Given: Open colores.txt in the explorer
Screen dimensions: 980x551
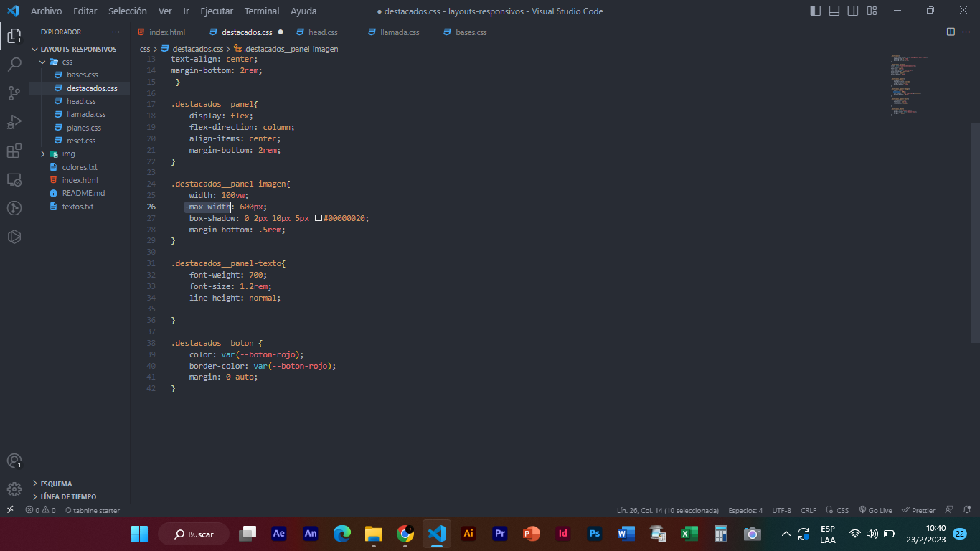Looking at the screenshot, I should click(x=79, y=167).
